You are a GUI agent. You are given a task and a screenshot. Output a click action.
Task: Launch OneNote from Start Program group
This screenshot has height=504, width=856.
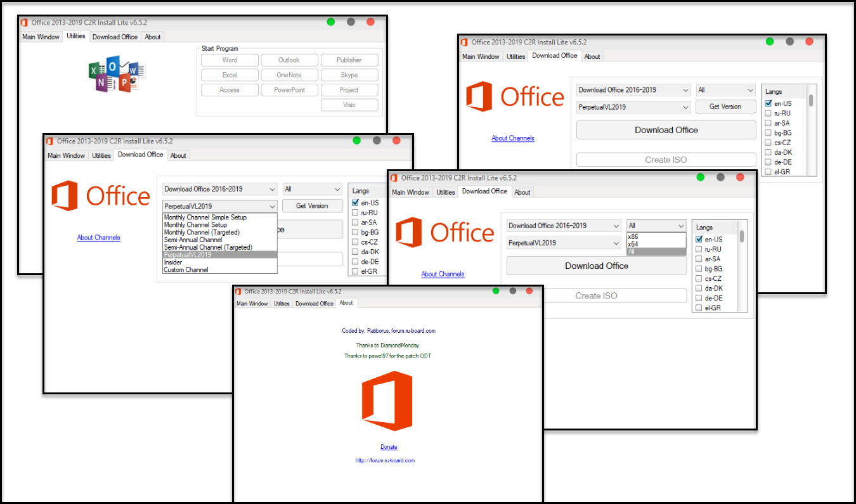[x=289, y=75]
